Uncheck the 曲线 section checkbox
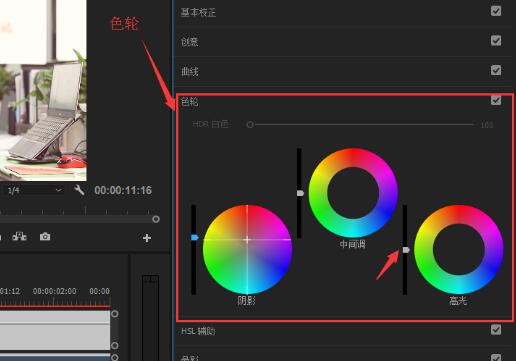 pos(496,70)
